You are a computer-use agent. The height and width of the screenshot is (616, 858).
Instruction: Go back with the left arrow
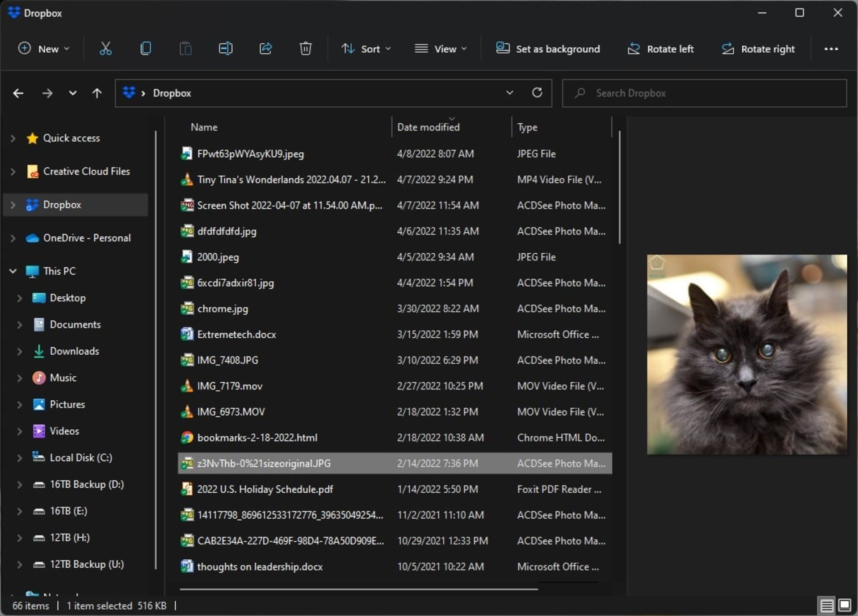click(x=18, y=93)
